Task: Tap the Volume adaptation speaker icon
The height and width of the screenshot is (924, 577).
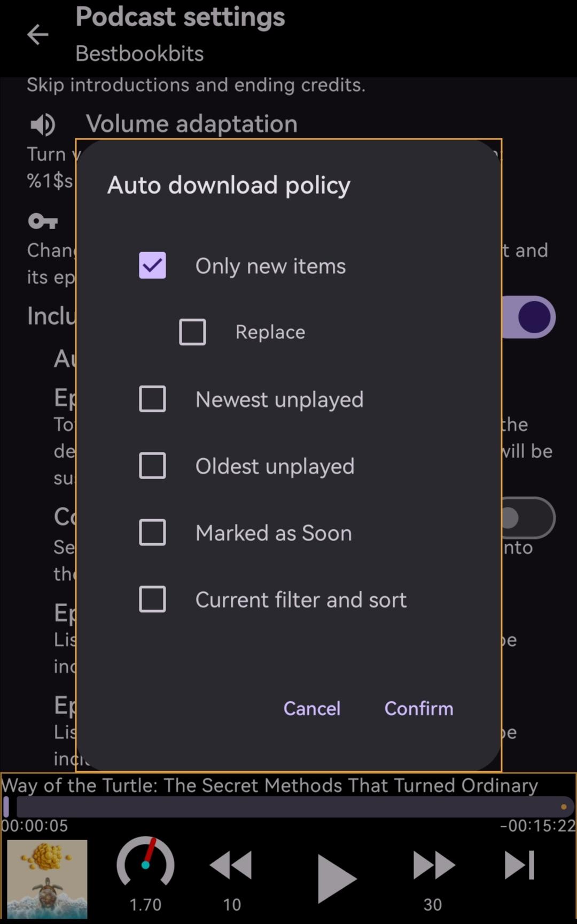Action: pyautogui.click(x=43, y=125)
